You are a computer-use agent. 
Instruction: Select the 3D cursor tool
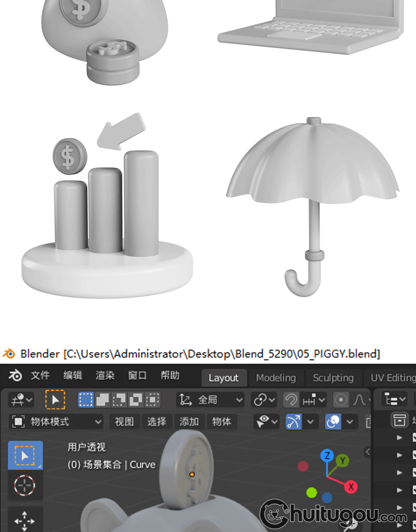(25, 485)
